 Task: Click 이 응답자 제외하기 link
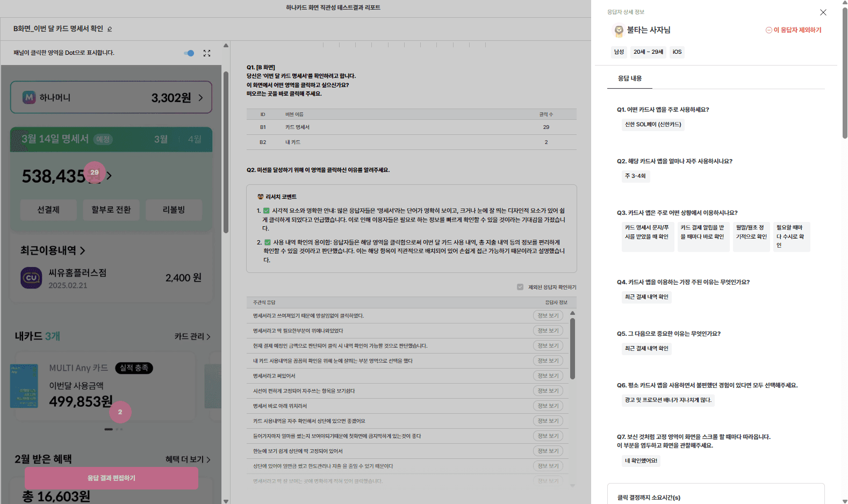[793, 30]
